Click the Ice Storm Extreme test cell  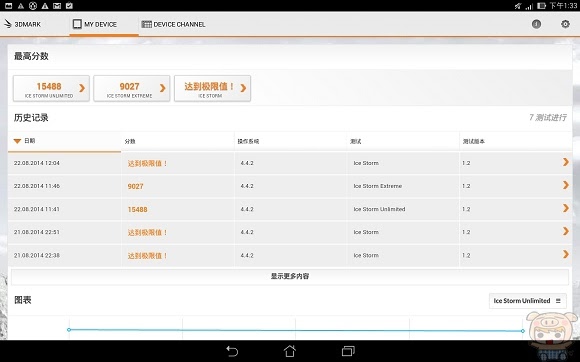377,186
